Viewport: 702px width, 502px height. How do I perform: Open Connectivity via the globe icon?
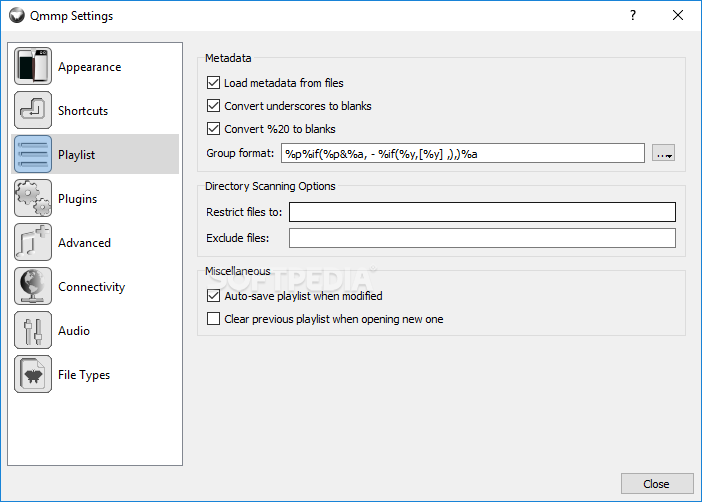click(33, 286)
